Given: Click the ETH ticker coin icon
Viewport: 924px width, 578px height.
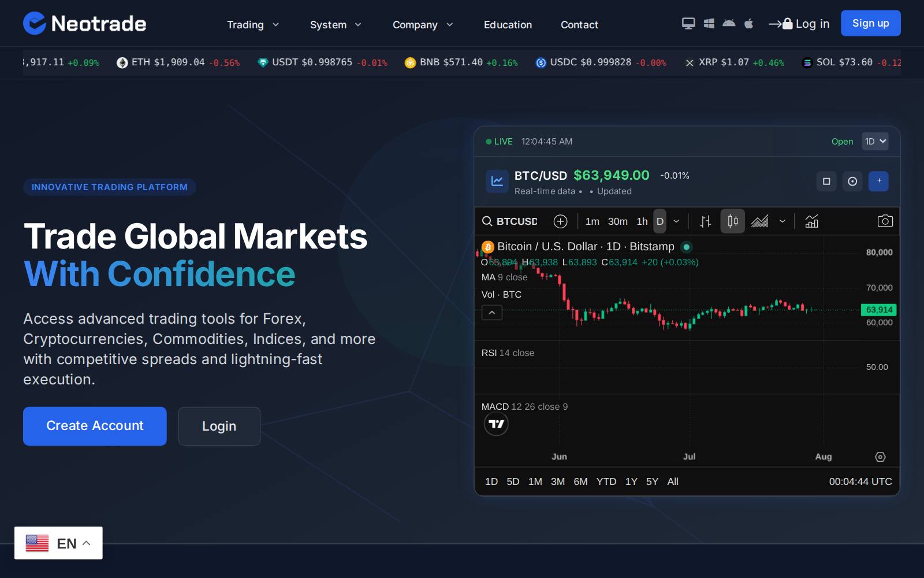Looking at the screenshot, I should [122, 62].
